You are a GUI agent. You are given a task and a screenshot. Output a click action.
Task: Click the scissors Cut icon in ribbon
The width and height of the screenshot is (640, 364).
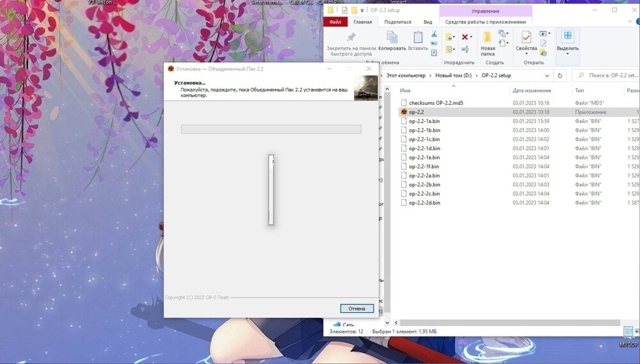434,35
